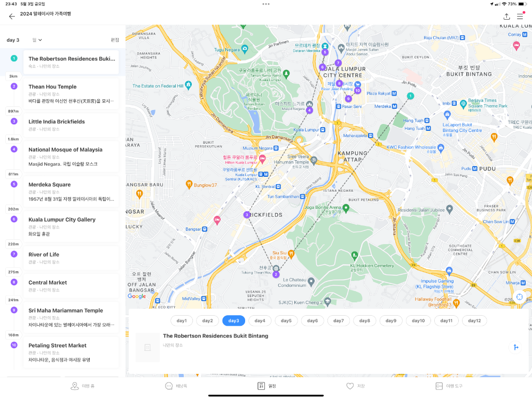Tap The Estate on Federal Hill pin

coord(189,84)
